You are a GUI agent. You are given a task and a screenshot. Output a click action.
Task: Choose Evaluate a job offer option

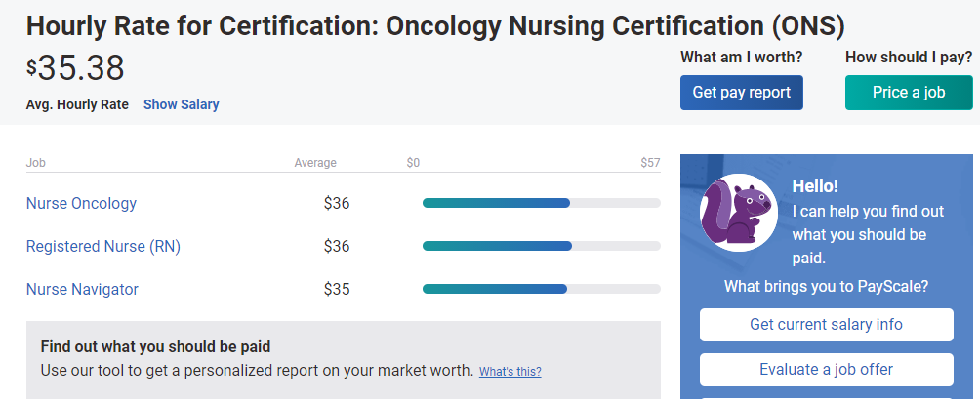(x=826, y=370)
